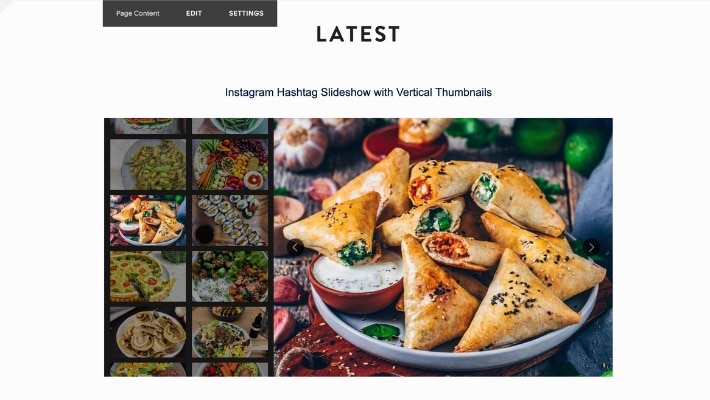Select the partially visible green beans thumbnail

230,126
